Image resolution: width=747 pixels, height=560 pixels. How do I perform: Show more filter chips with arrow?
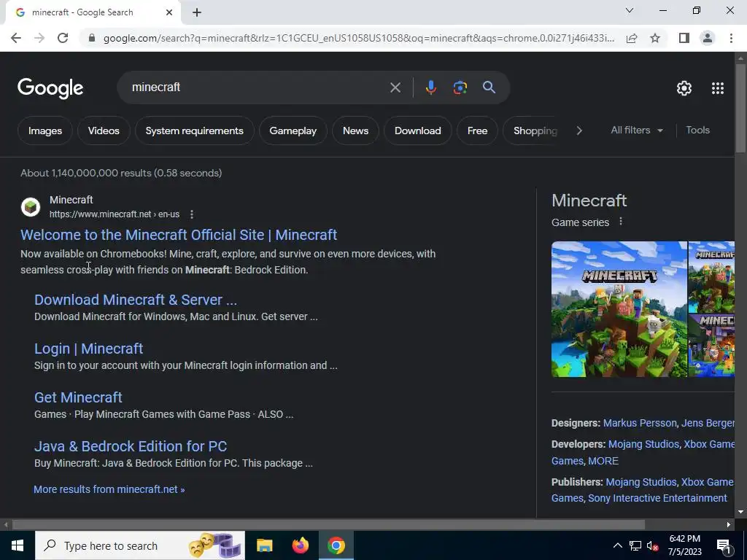point(579,131)
